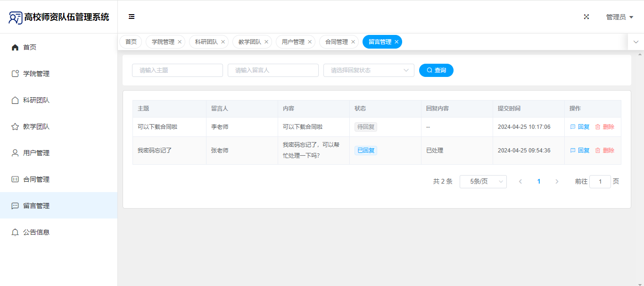Screen dimensions: 644x286
Task: Open 科研团队 in the sidebar
Action: [x=36, y=100]
